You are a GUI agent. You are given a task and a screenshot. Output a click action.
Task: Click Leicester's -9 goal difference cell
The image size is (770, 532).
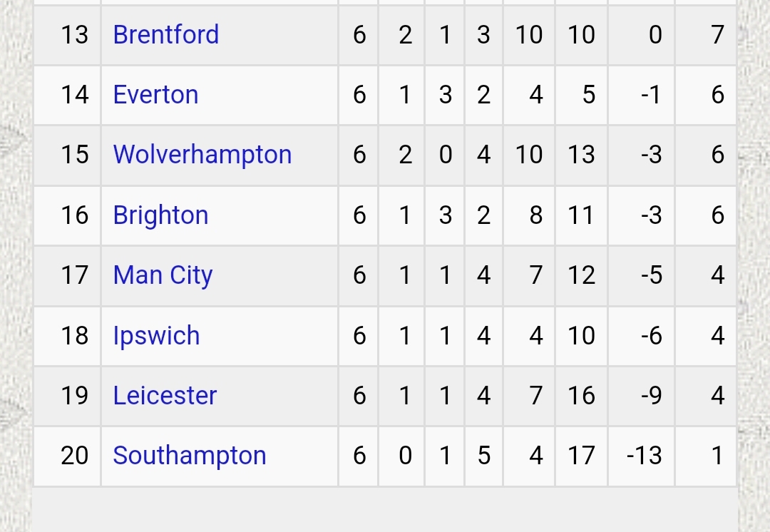[642, 396]
